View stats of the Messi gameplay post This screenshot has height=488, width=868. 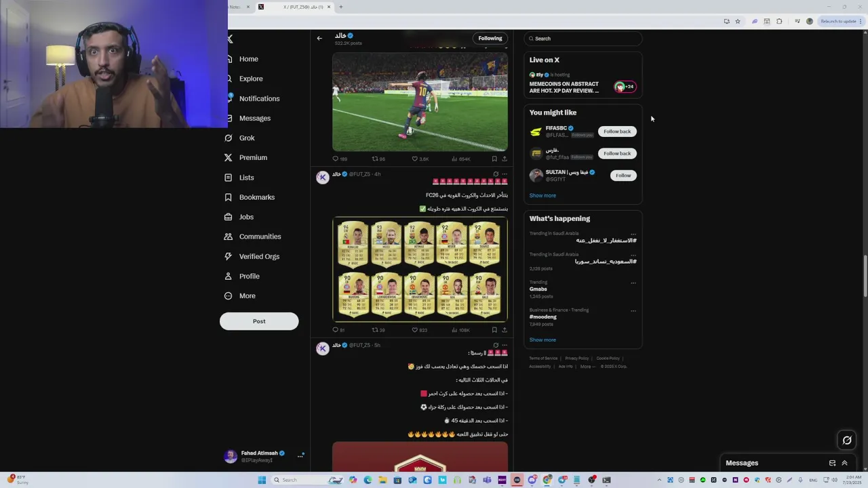click(461, 159)
